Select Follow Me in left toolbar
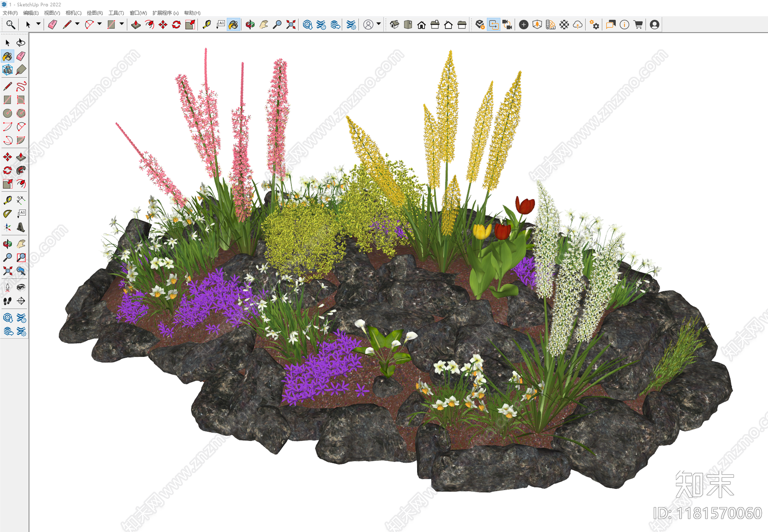The image size is (768, 532). click(21, 170)
